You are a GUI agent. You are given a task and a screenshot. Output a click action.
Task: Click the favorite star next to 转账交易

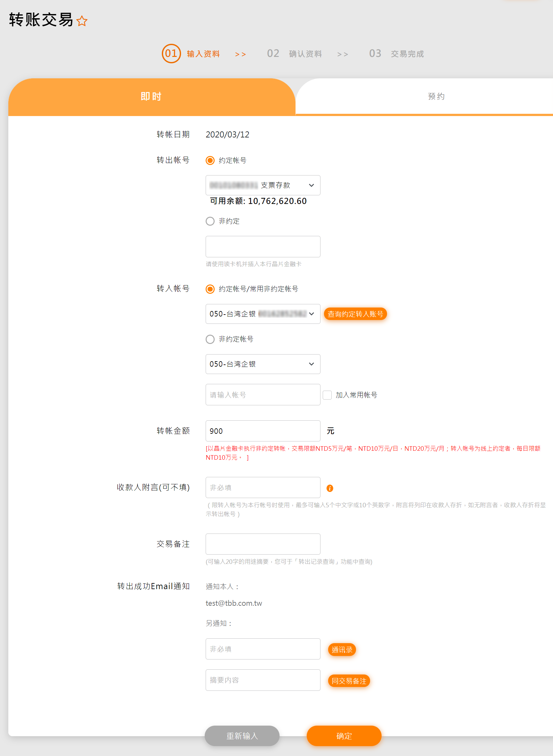(82, 21)
